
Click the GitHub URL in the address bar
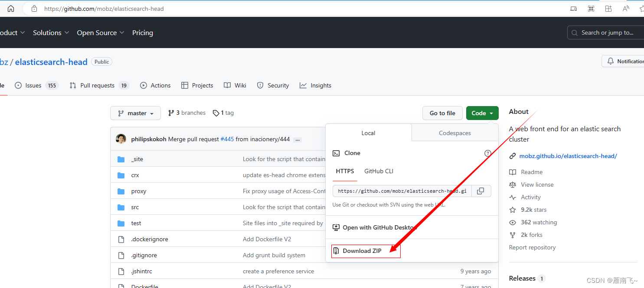click(104, 9)
